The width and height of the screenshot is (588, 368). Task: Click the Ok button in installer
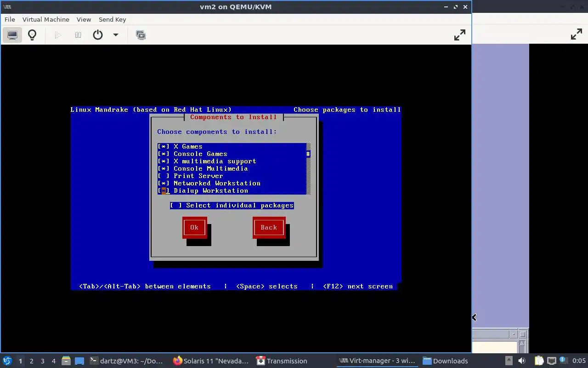(x=194, y=227)
